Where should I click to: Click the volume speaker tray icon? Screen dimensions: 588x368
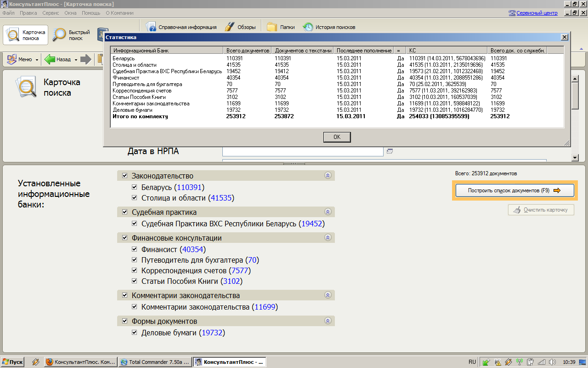[x=553, y=362]
